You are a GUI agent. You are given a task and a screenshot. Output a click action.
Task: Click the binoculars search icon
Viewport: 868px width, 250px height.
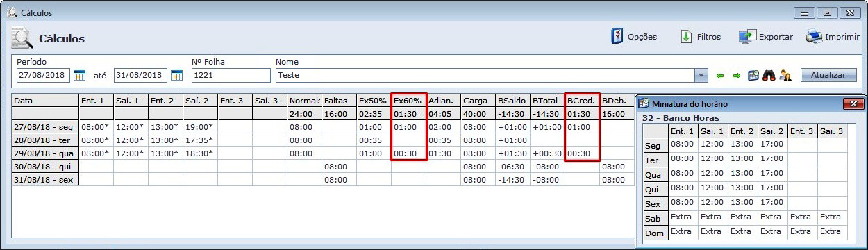click(x=769, y=75)
